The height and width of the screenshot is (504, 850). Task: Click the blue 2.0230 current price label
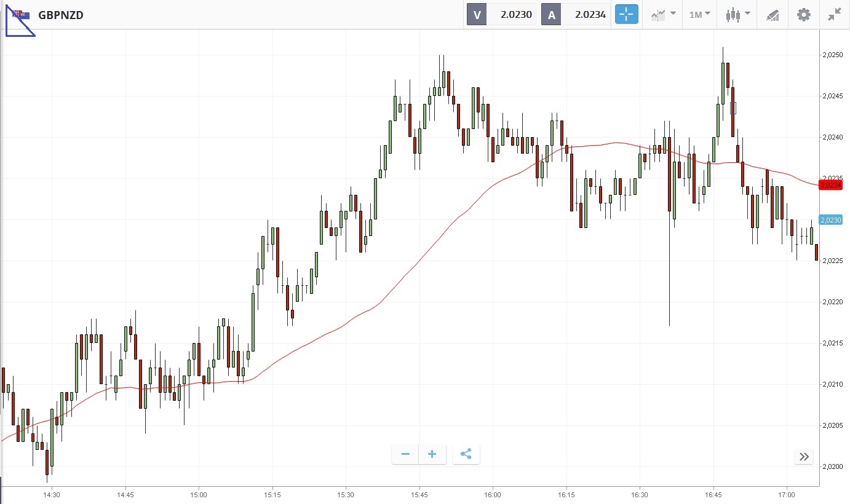tap(830, 220)
